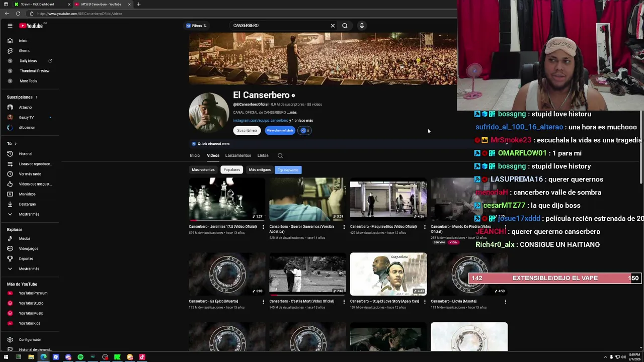Show the additional link 'y 1 enlace más'

point(301,121)
